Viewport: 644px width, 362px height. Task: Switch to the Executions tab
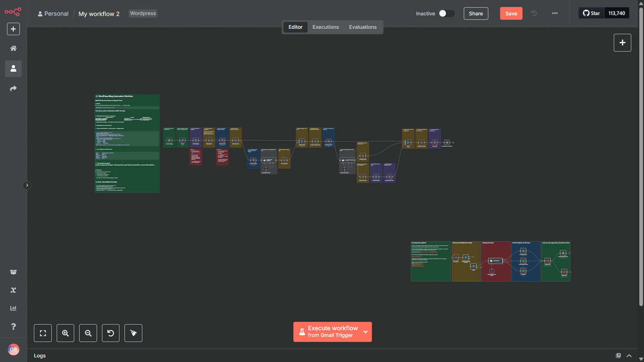click(325, 27)
